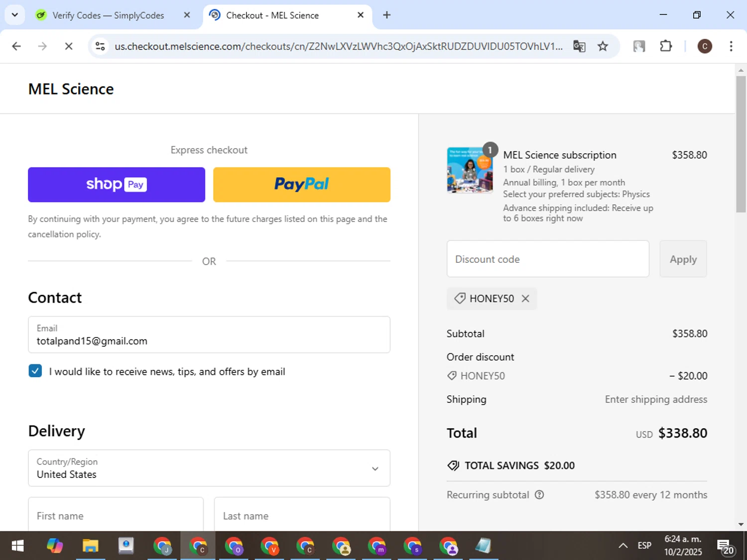
Task: Switch to the Verify Codes — SimplyCodes tab
Action: (108, 15)
